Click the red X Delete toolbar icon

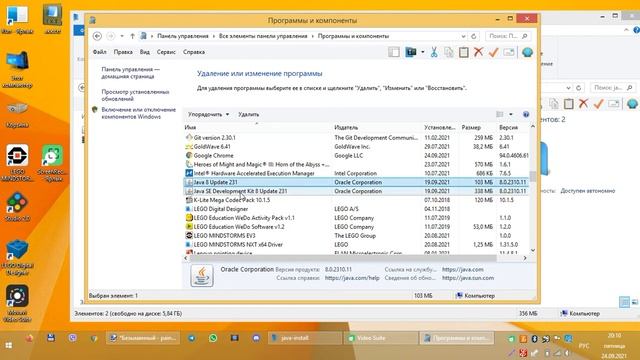point(478,52)
